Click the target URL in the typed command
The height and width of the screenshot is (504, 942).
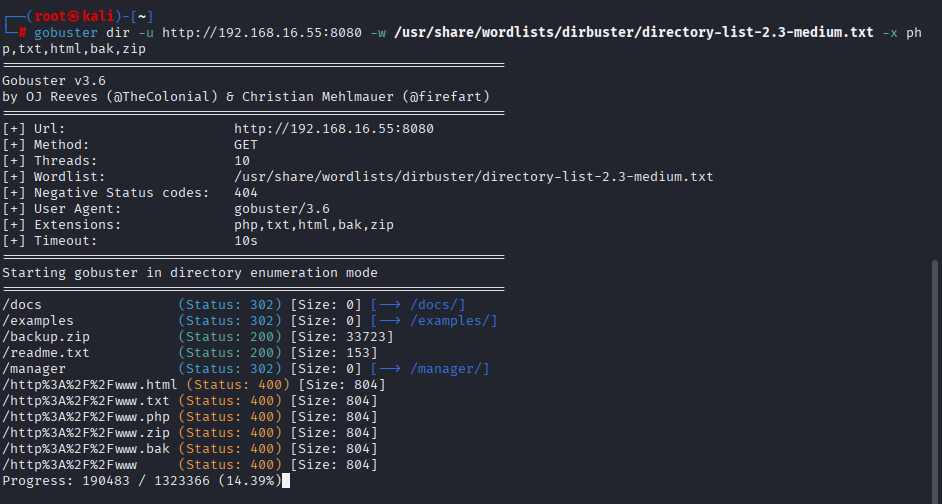(x=262, y=32)
